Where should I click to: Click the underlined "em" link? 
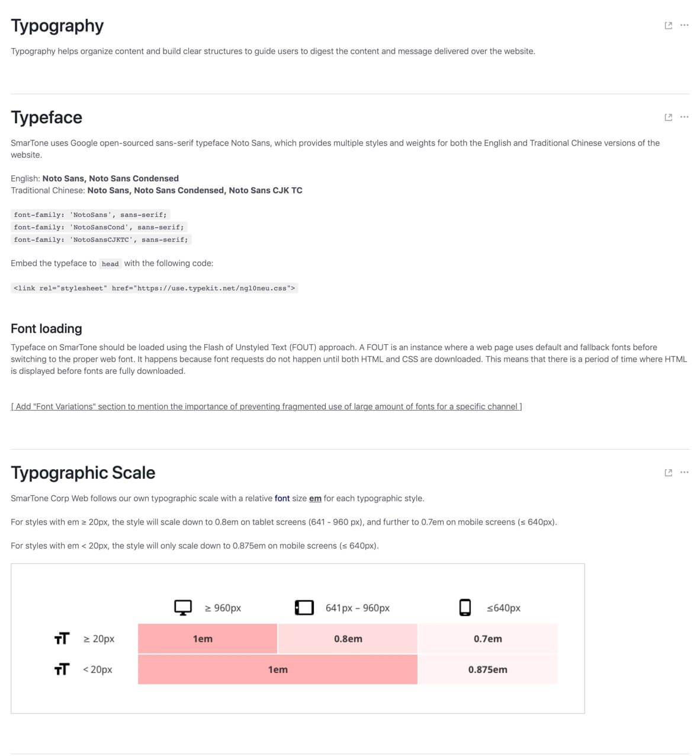coord(315,498)
